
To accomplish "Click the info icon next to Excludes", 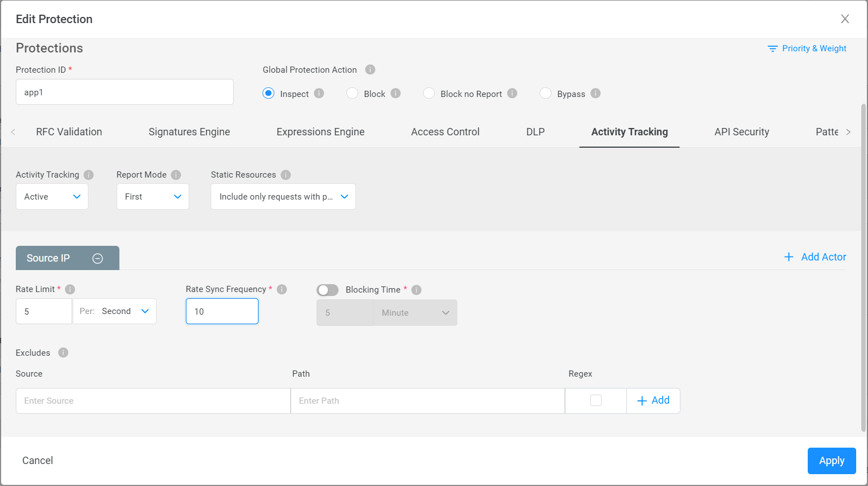I will click(63, 352).
